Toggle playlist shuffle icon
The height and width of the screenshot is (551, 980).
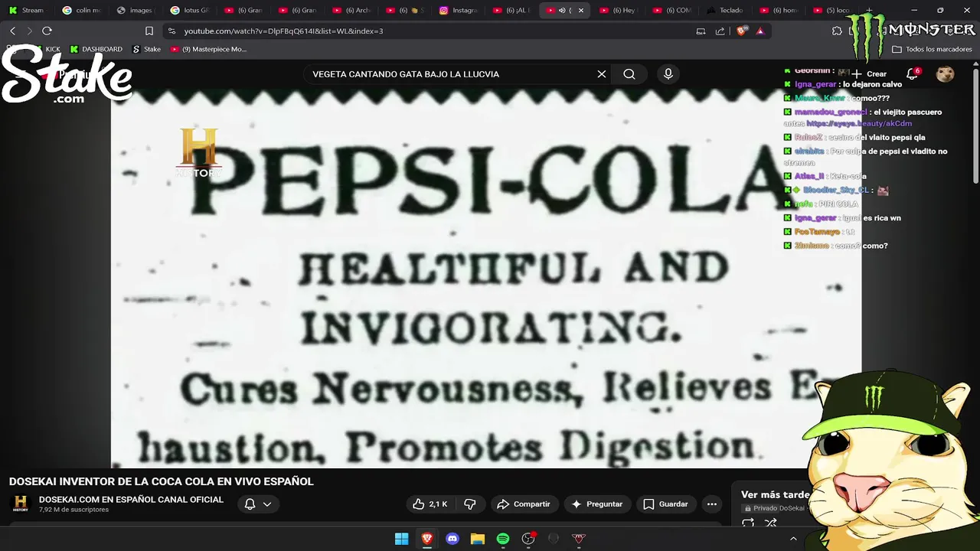click(x=771, y=523)
